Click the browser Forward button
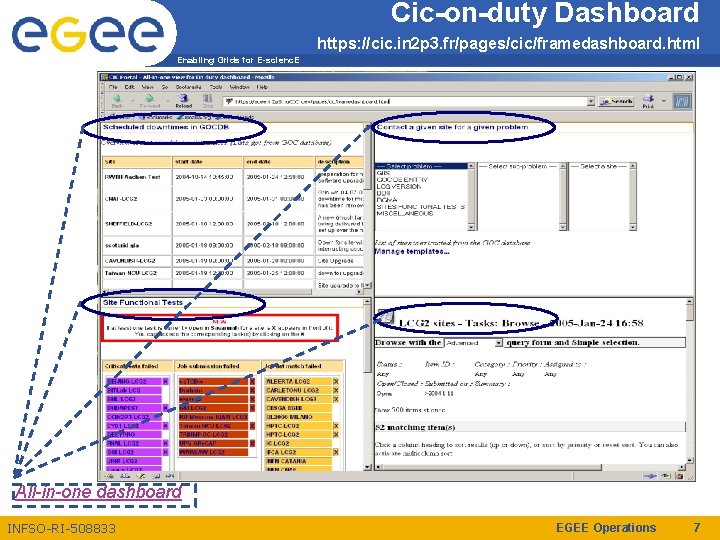The height and width of the screenshot is (540, 720). (x=149, y=101)
